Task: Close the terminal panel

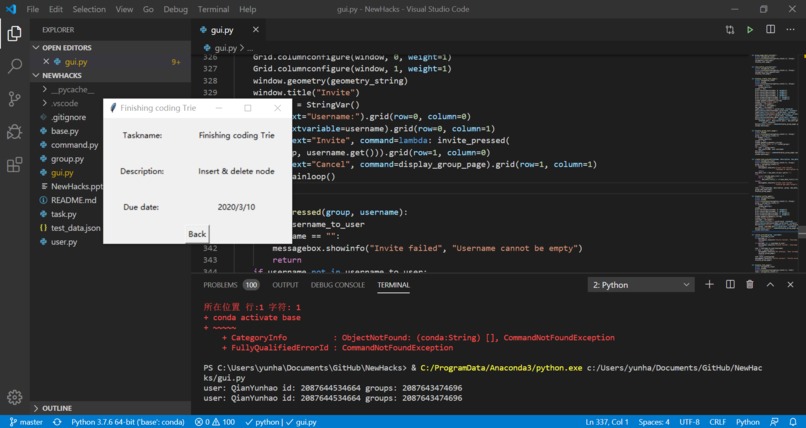Action: coord(791,284)
